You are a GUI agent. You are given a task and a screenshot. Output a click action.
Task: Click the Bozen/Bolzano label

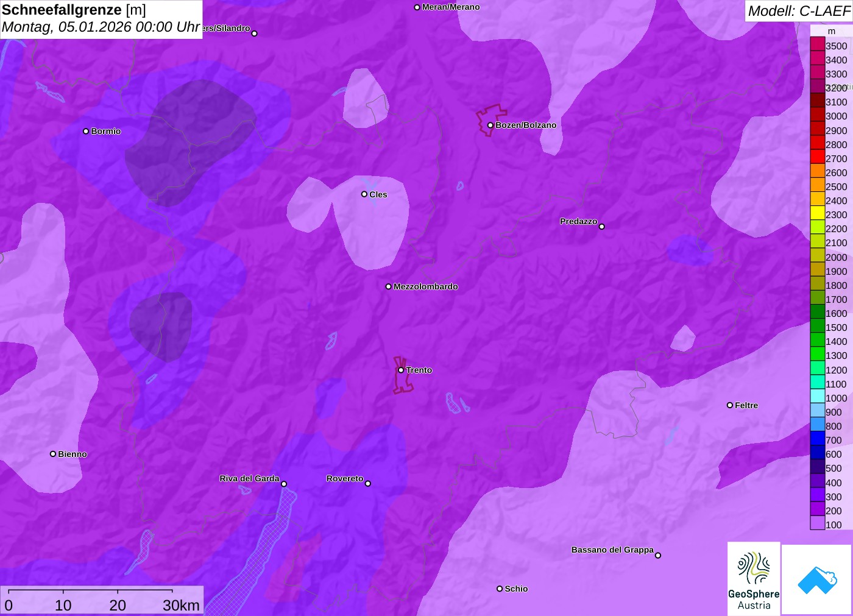point(526,125)
